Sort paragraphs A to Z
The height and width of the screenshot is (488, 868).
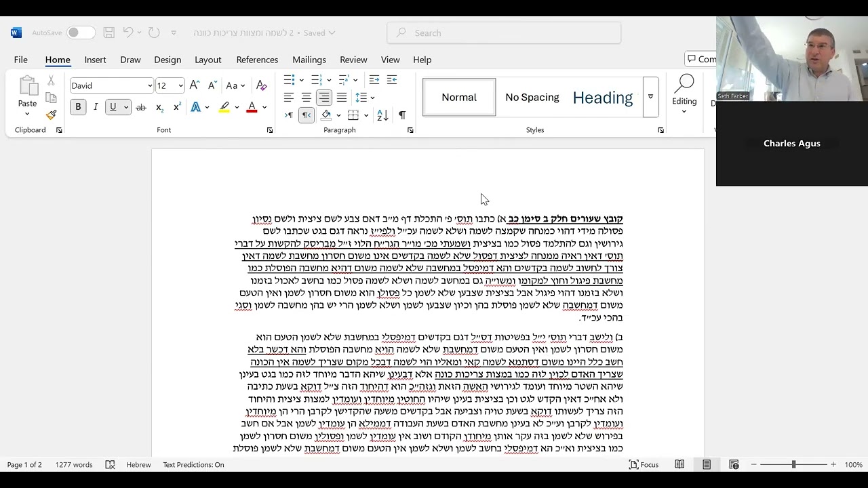coord(382,115)
